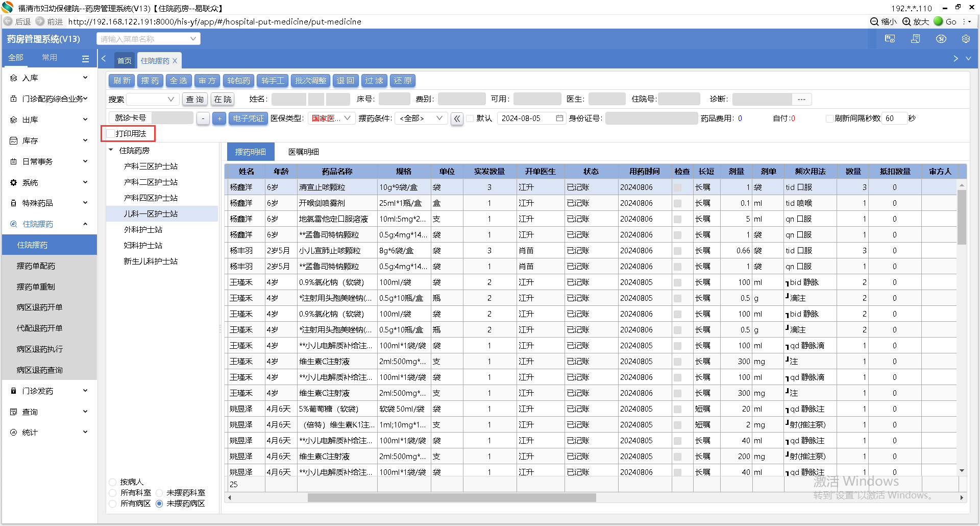This screenshot has width=980, height=526.
Task: Click the 就诊卡号 input field
Action: 173,118
